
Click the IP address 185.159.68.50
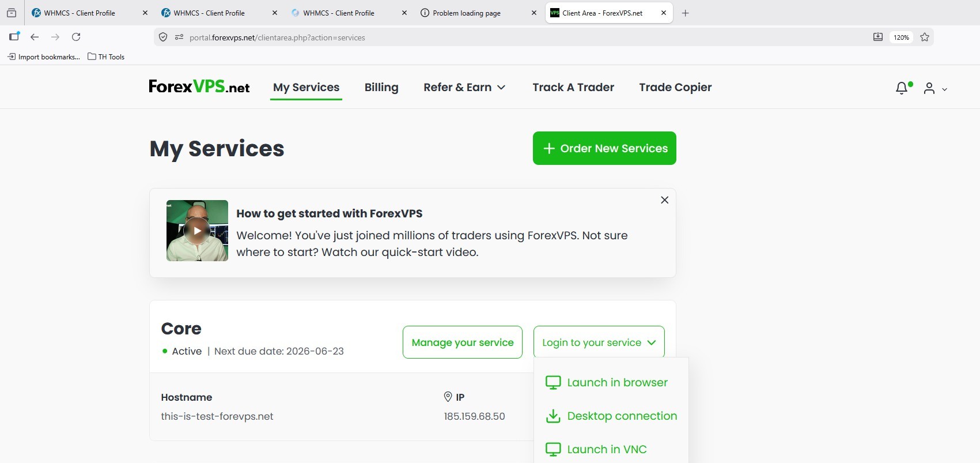(474, 416)
